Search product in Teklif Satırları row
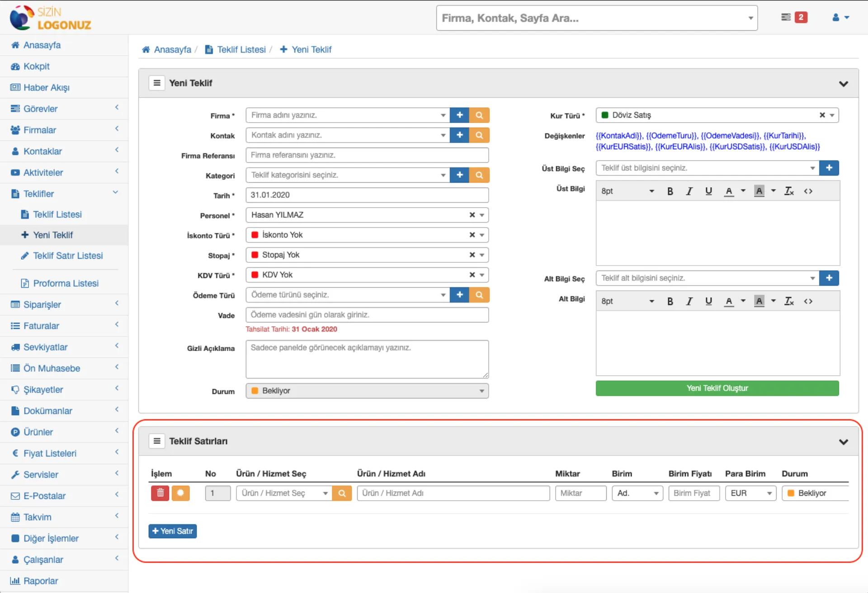Screen dimensions: 868x593 coord(342,493)
